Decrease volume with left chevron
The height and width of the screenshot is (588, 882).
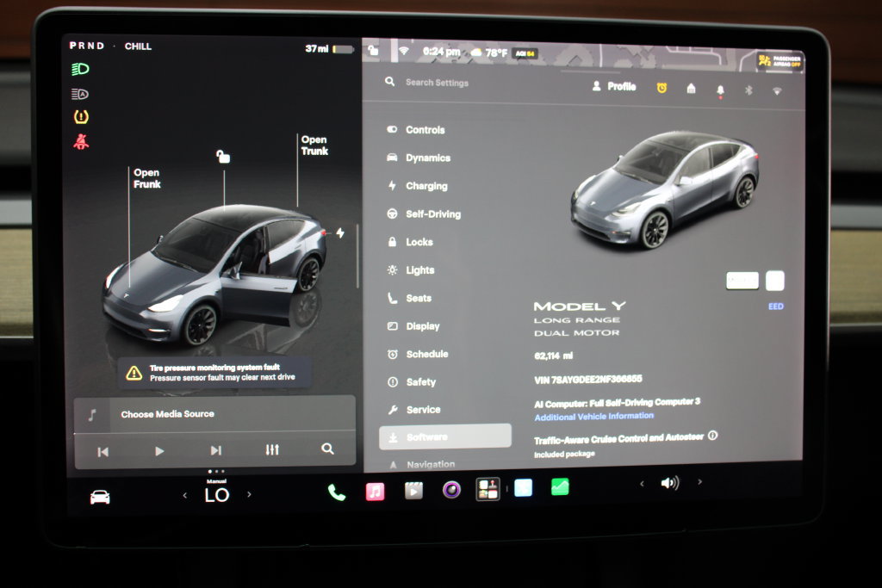coord(642,483)
